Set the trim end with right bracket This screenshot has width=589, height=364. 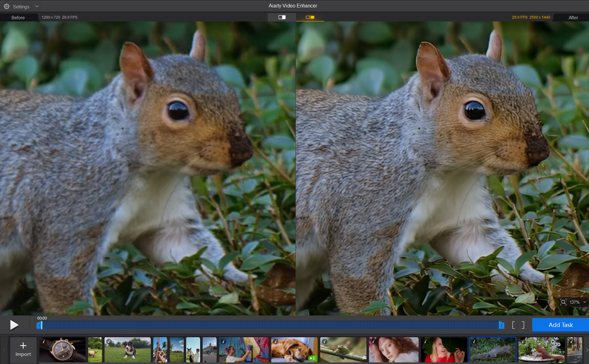click(523, 325)
